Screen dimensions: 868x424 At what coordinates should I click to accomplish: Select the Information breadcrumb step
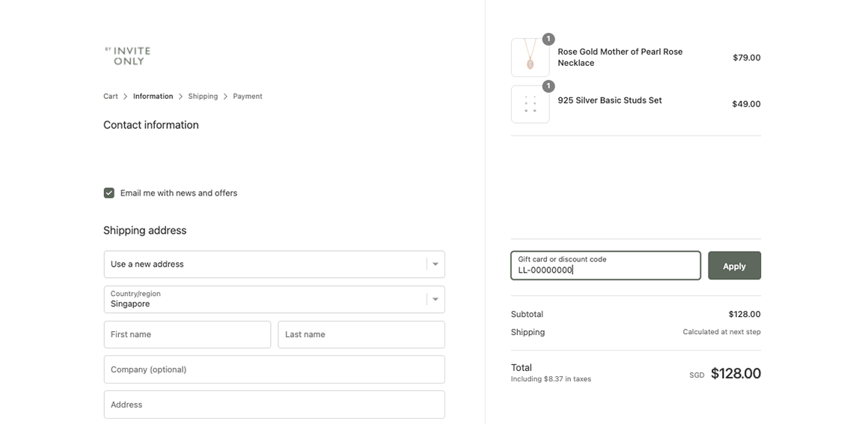[153, 97]
